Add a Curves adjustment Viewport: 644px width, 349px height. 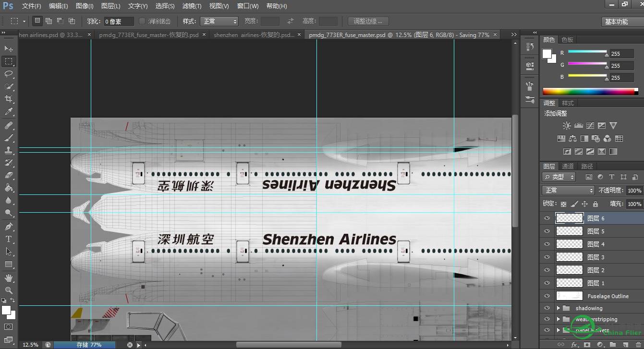[x=590, y=126]
